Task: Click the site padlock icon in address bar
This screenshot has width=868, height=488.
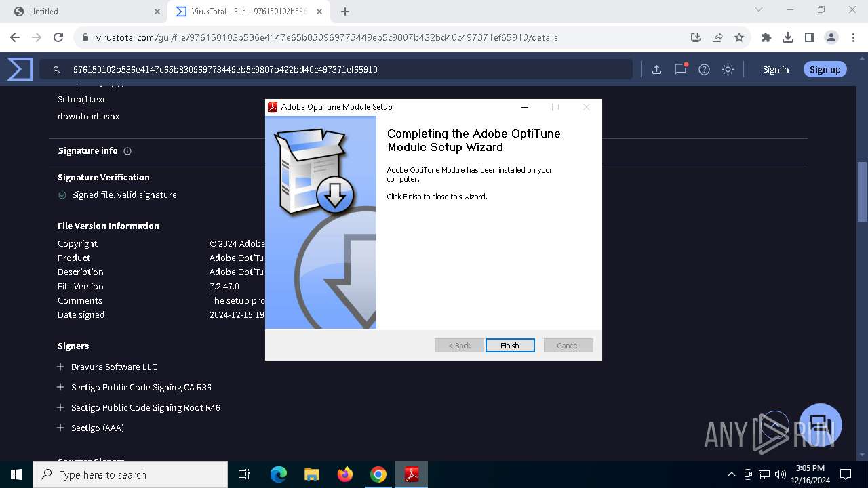Action: point(85,37)
